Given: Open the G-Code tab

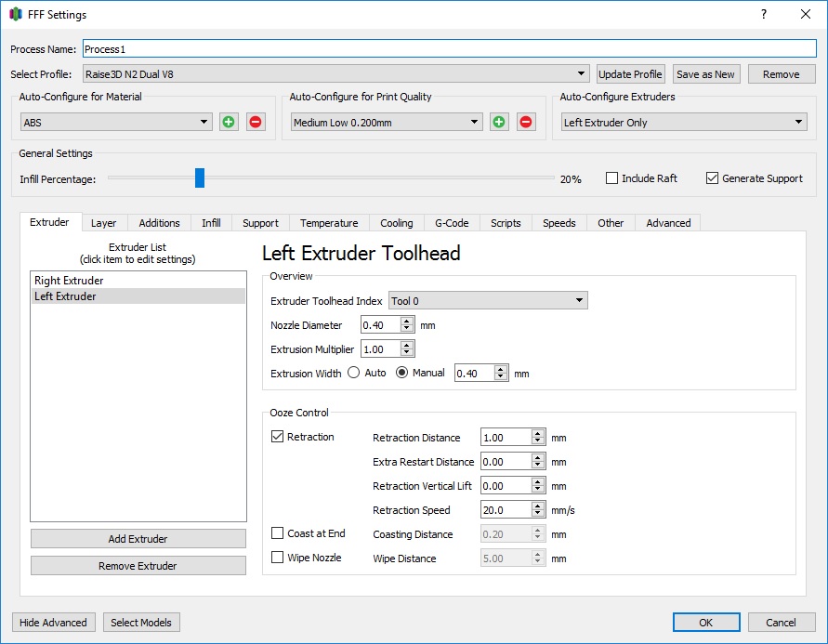Looking at the screenshot, I should [452, 223].
